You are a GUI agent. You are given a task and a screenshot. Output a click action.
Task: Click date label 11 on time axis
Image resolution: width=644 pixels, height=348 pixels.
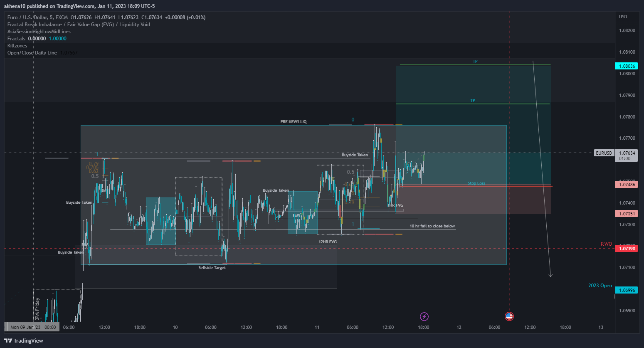pos(317,327)
